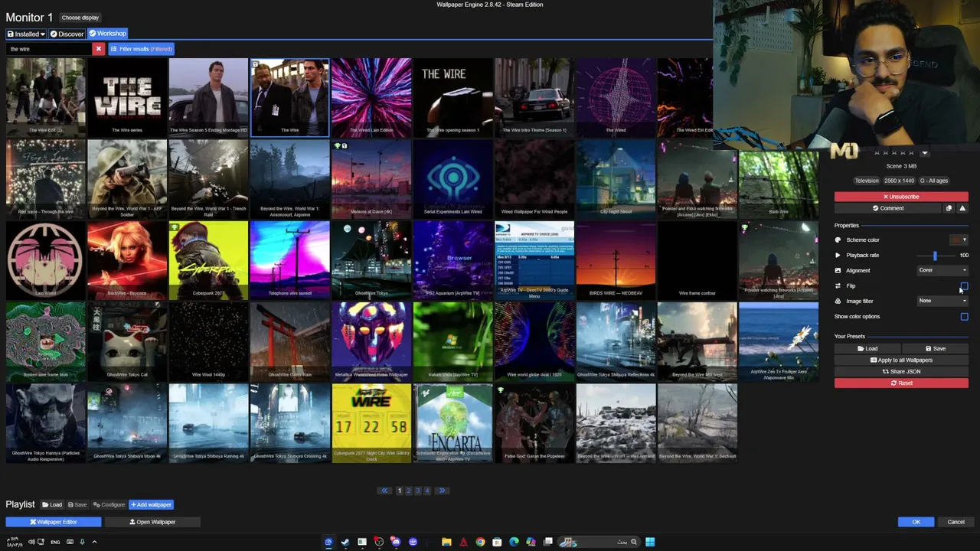980x551 pixels.
Task: Click the Playlist Save button
Action: [77, 505]
